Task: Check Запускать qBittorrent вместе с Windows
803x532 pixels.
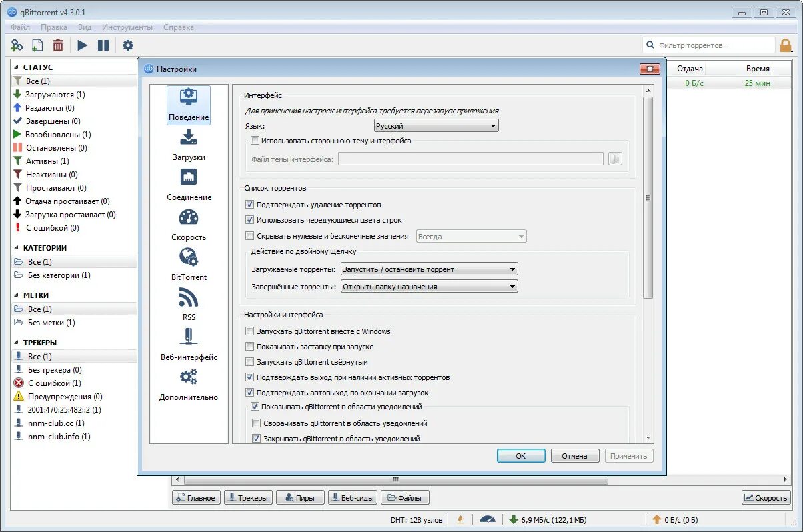Action: [250, 331]
